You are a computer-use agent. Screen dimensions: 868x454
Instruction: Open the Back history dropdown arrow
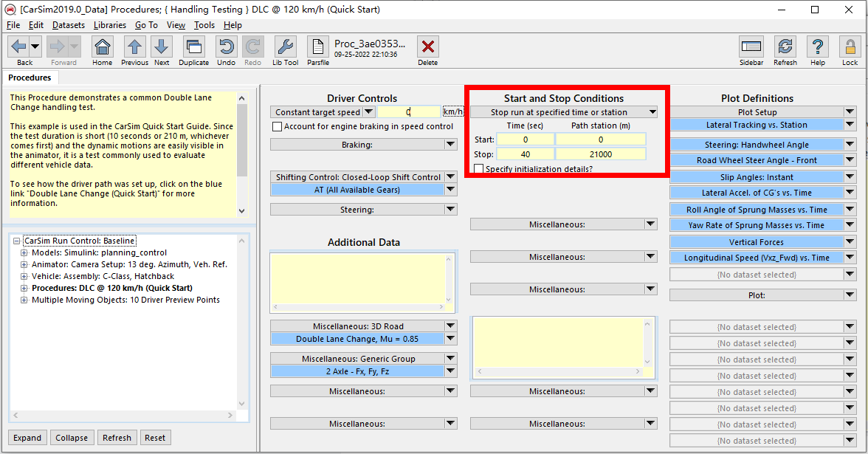click(x=35, y=47)
